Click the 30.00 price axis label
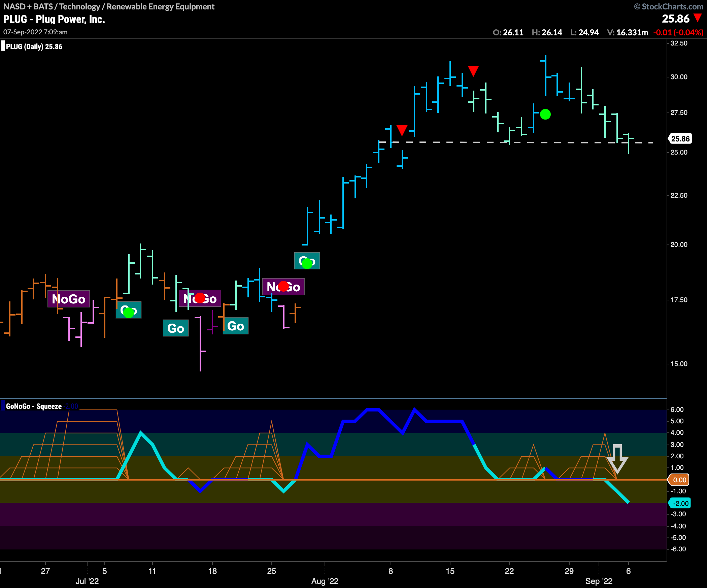 click(x=679, y=77)
